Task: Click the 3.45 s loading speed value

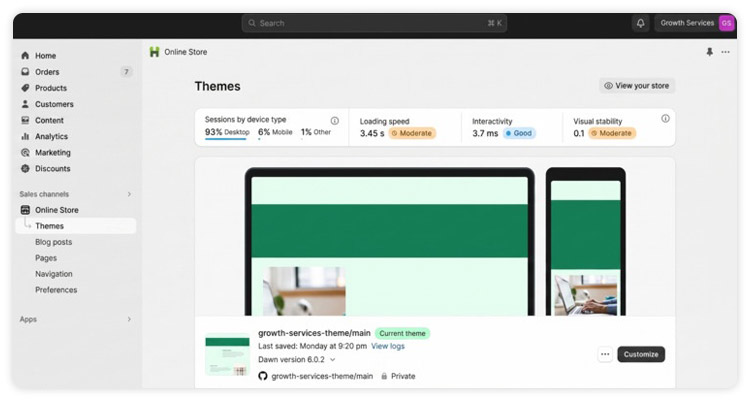Action: tap(372, 133)
